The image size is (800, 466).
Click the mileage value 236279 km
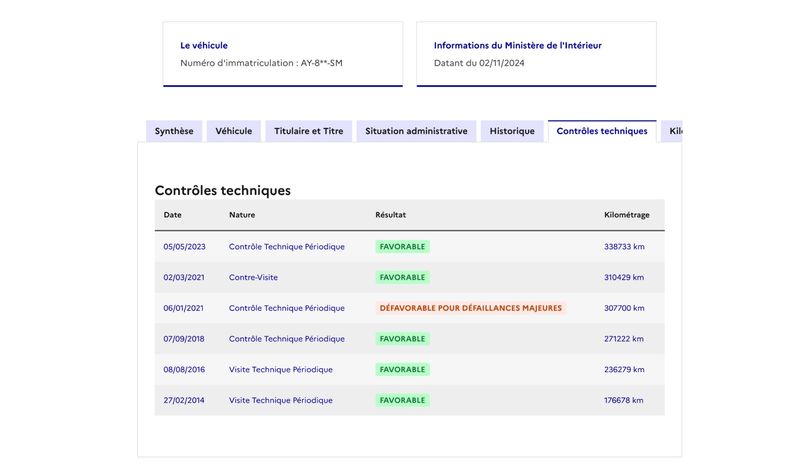point(624,370)
